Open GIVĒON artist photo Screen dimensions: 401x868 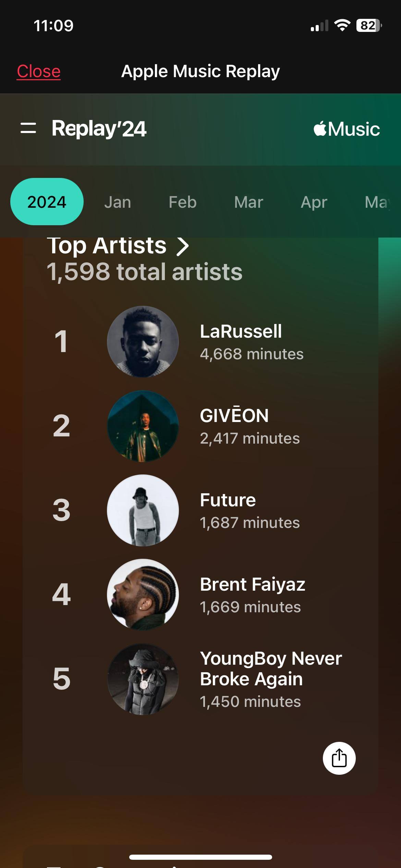pos(143,426)
